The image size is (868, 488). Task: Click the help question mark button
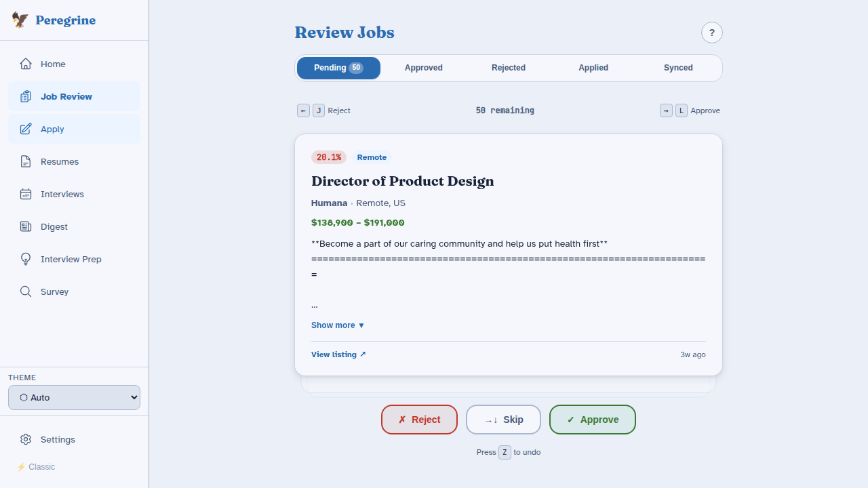[711, 33]
